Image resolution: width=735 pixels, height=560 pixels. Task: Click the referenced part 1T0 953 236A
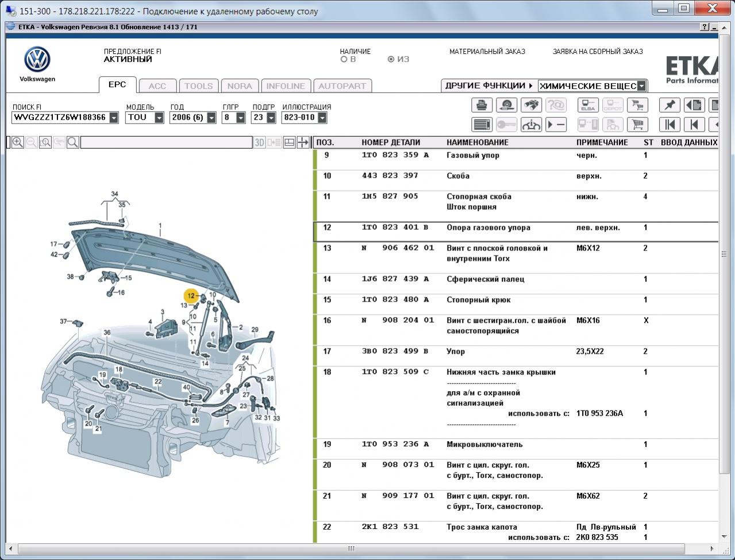click(x=599, y=413)
